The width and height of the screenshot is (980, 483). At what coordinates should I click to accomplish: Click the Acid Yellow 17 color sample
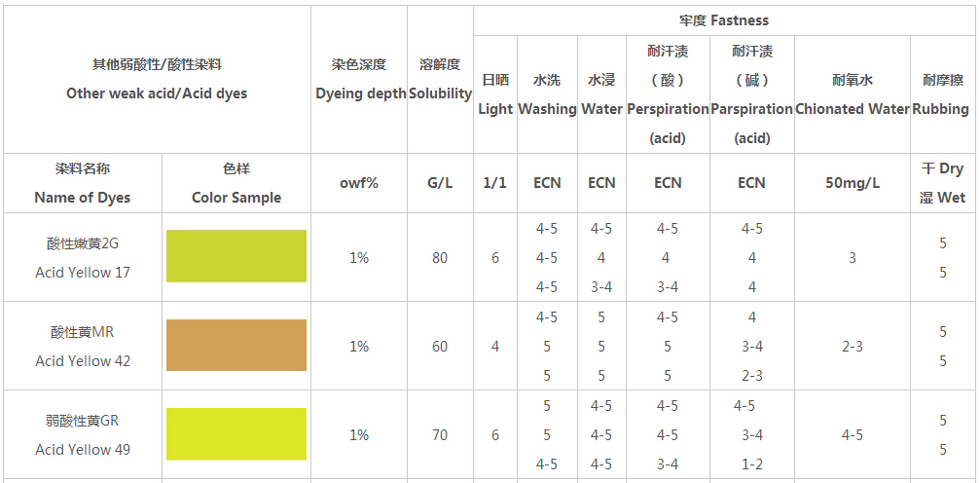click(236, 256)
